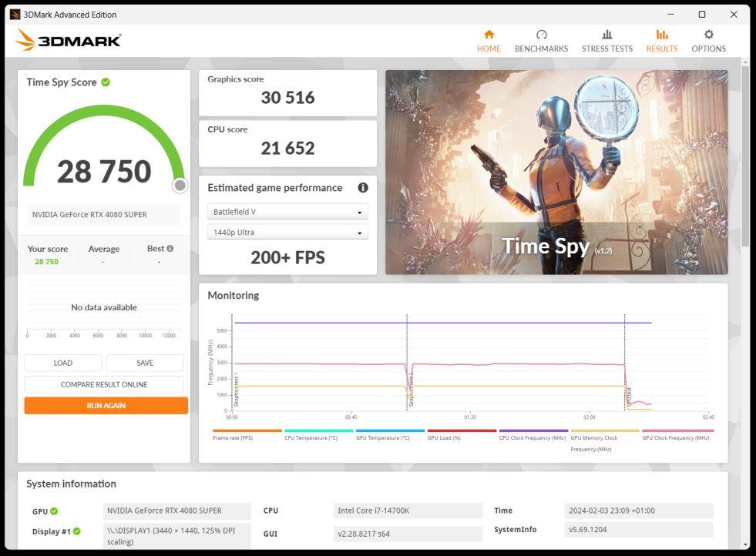Screen dimensions: 756x556
Task: Toggle the GPU Clock Frequency legend
Action: click(x=677, y=434)
